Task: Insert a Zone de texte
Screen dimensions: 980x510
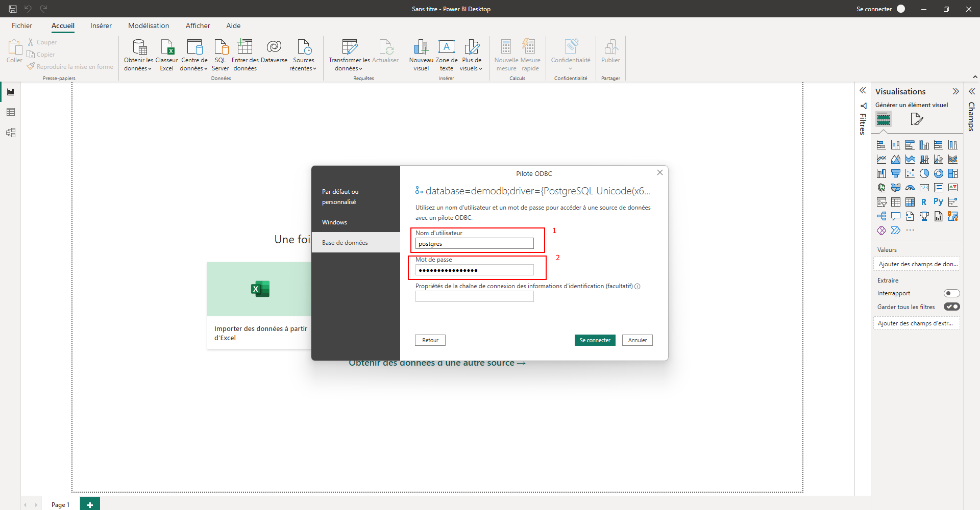Action: [x=447, y=55]
